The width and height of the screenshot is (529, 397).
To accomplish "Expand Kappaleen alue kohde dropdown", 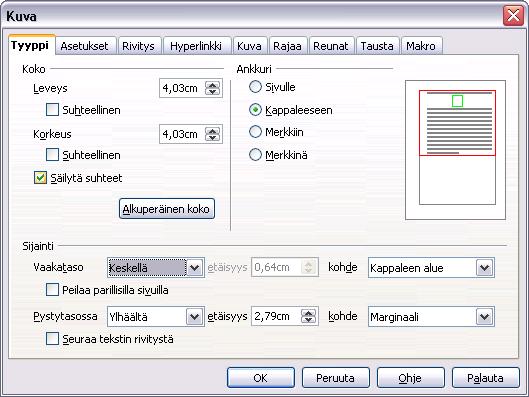I will (x=485, y=268).
